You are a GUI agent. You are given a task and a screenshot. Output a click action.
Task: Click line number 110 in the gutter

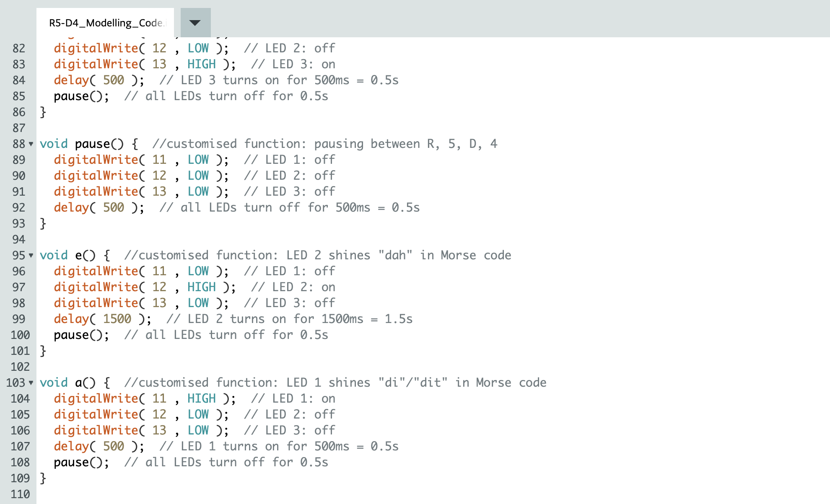pos(20,494)
